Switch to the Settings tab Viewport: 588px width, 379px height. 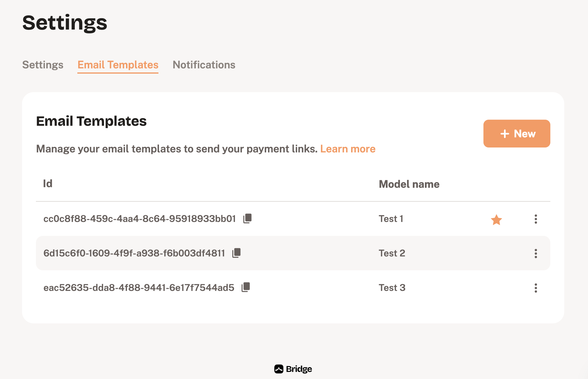pyautogui.click(x=43, y=65)
